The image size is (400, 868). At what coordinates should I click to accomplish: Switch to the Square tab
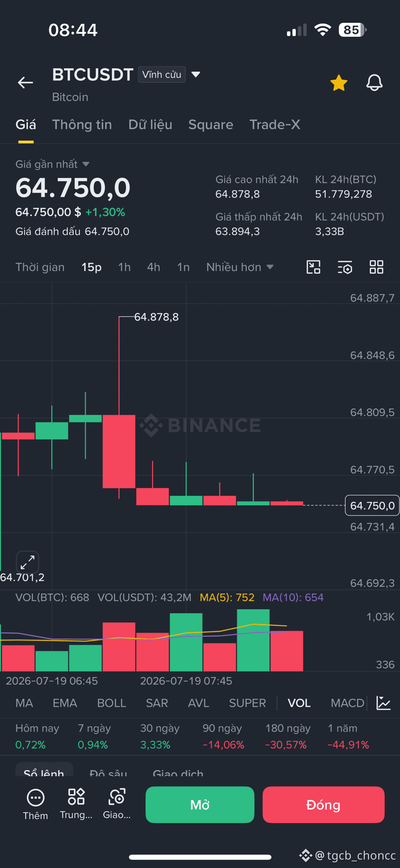click(x=211, y=125)
